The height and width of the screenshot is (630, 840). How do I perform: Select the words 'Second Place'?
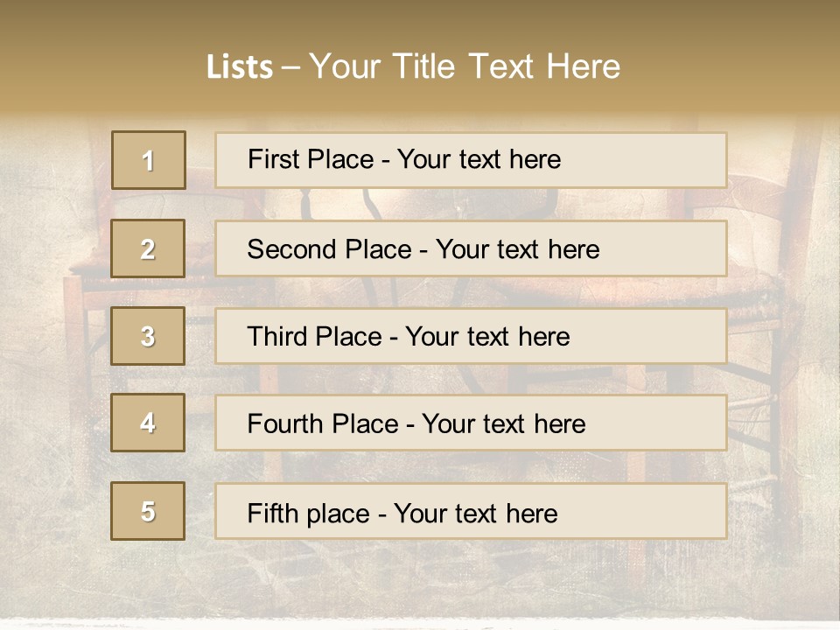click(330, 249)
